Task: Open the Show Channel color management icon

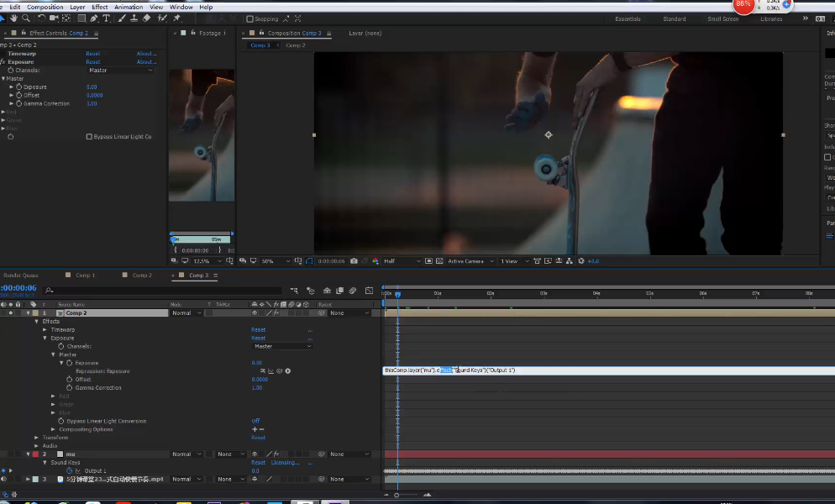Action: tap(375, 261)
